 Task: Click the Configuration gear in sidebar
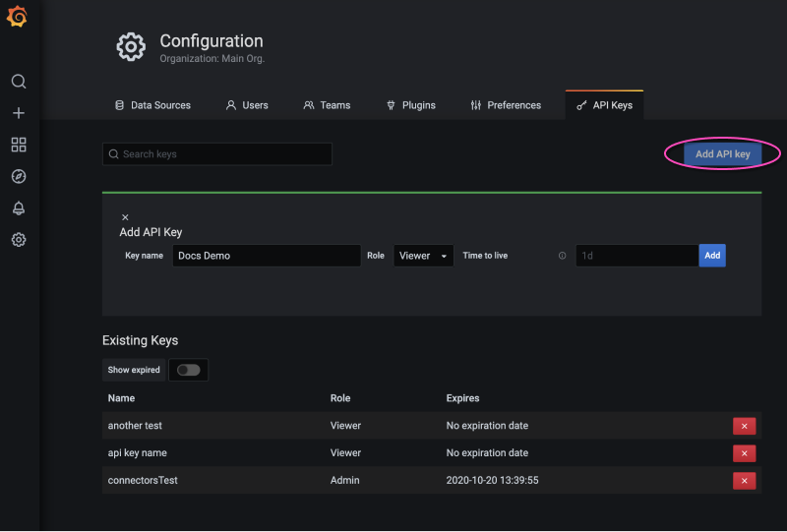pos(19,240)
